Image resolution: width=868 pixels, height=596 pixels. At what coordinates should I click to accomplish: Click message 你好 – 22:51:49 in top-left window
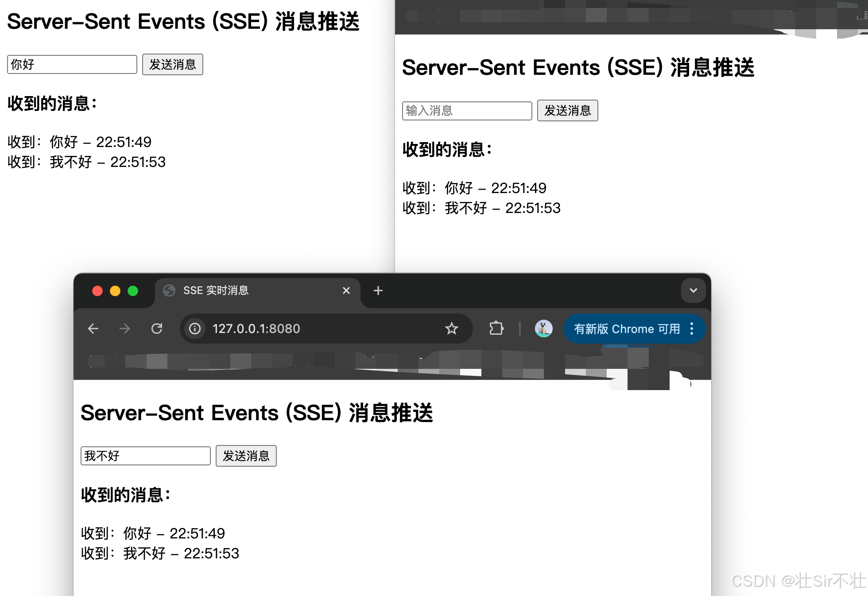pyautogui.click(x=79, y=142)
